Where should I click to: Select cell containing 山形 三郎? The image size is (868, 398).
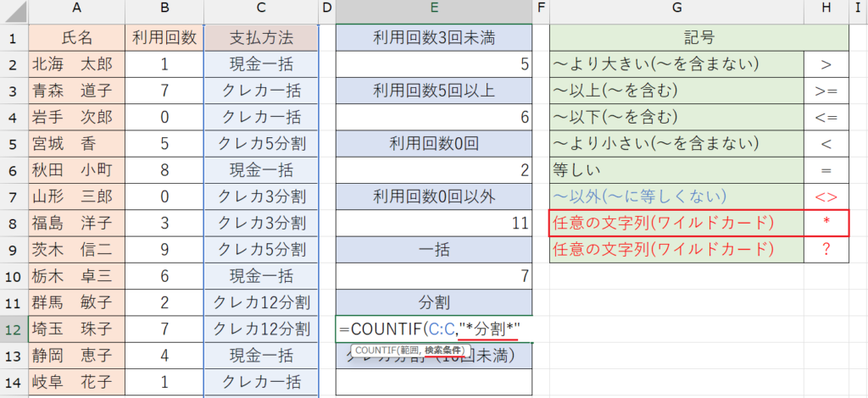click(77, 197)
